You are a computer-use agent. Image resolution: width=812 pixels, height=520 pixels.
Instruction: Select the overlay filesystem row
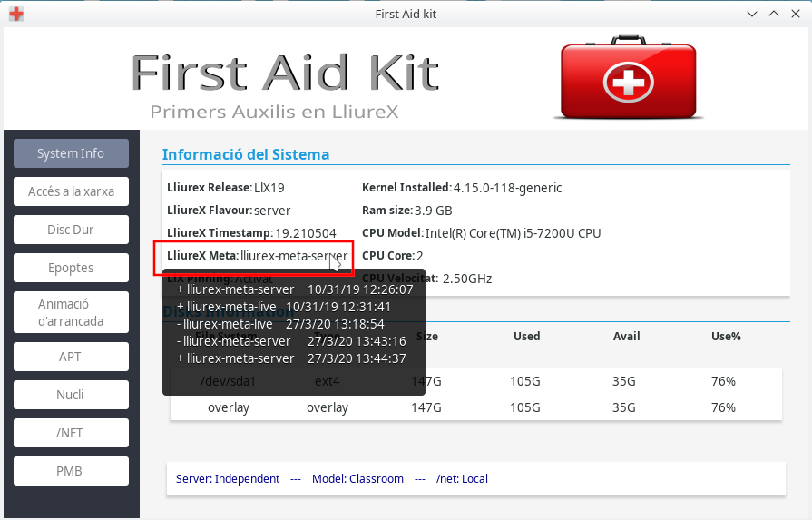pyautogui.click(x=475, y=407)
